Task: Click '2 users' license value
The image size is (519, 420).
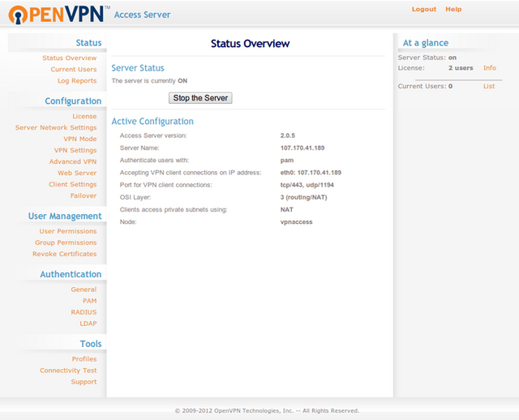Action: pos(461,68)
